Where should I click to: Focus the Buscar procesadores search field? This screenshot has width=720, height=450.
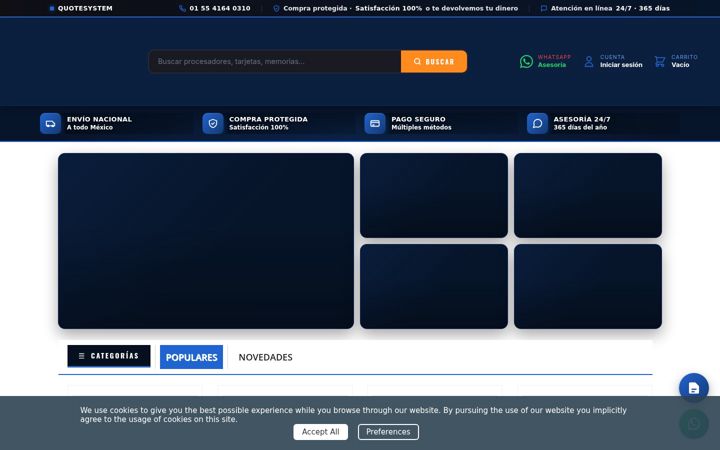point(275,62)
